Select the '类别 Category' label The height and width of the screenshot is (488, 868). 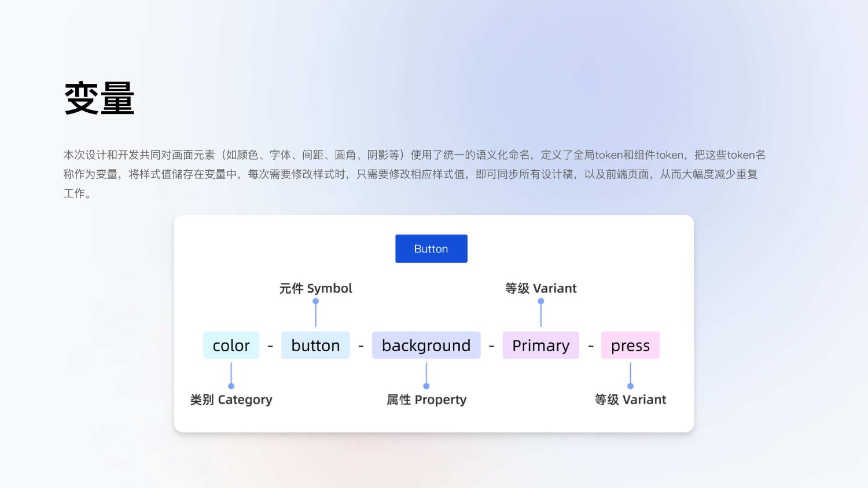coord(231,399)
